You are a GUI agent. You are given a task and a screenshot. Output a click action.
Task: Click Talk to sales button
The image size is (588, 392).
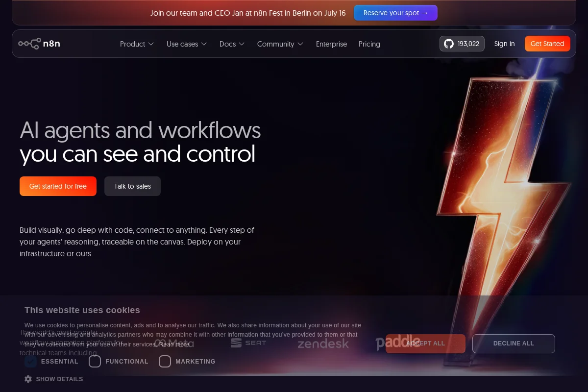(132, 186)
